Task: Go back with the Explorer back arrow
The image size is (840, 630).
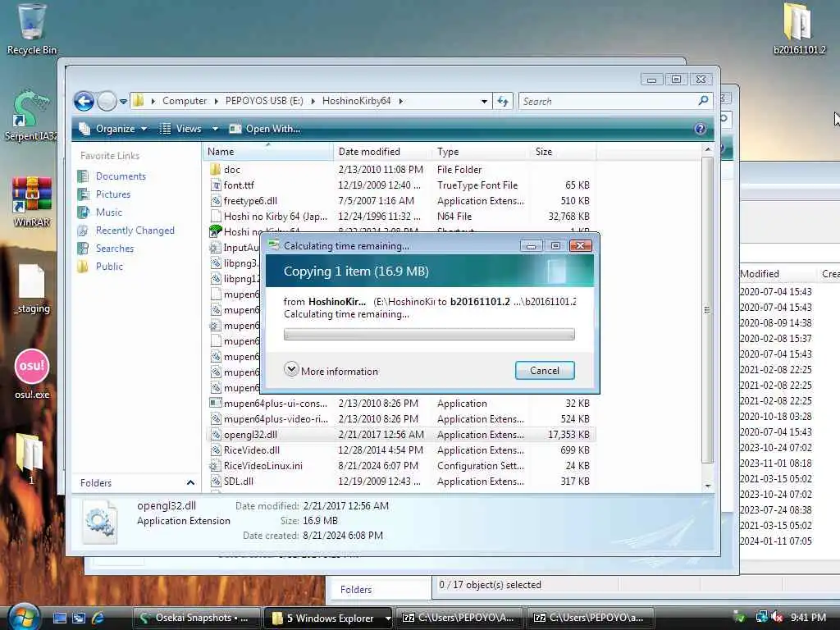Action: [x=84, y=101]
